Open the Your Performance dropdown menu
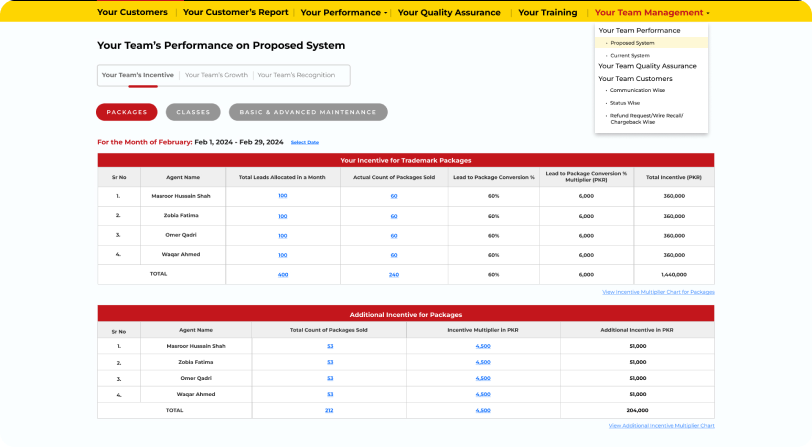This screenshot has width=812, height=447. coord(344,13)
